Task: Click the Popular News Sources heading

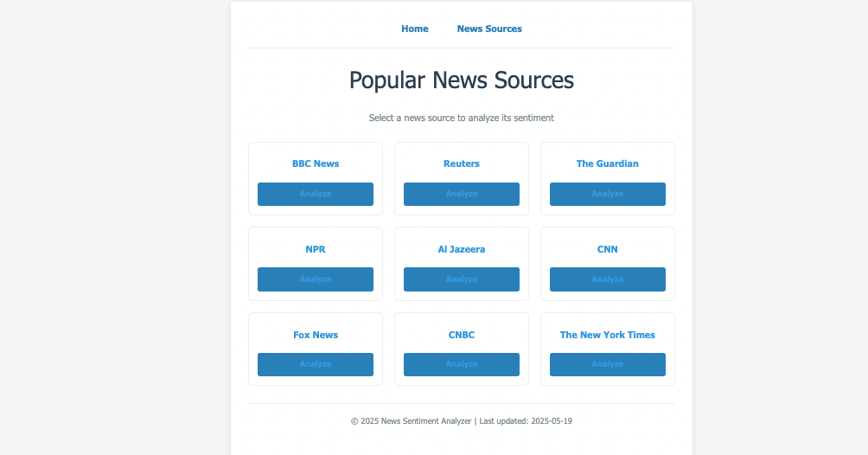Action: 461,80
